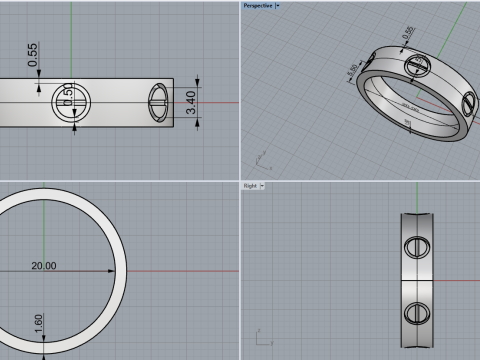Select the 0.55 dimension in Perspective view
The width and height of the screenshot is (480, 360).
(408, 33)
